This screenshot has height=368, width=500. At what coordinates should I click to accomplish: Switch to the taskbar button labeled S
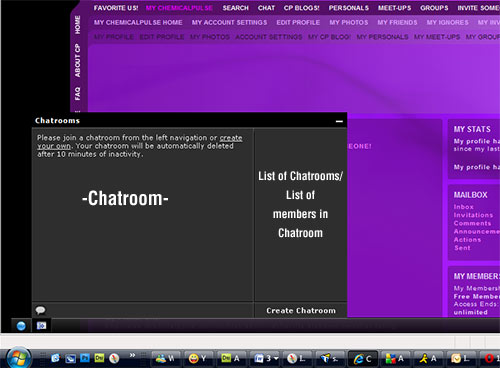pos(329,359)
